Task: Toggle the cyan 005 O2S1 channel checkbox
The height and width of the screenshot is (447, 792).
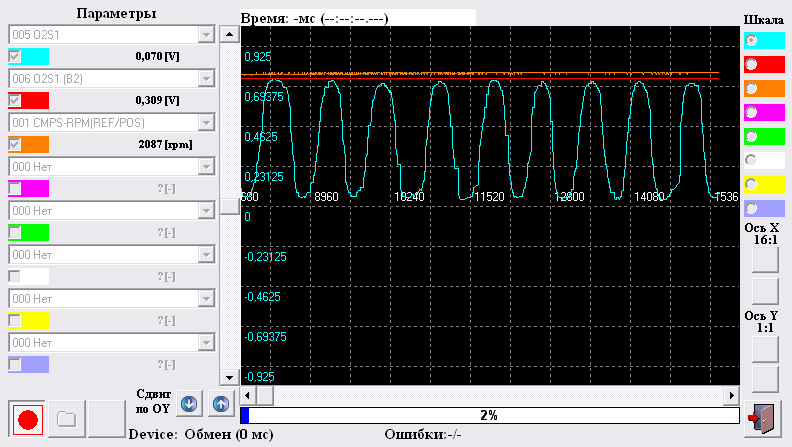Action: pyautogui.click(x=14, y=56)
